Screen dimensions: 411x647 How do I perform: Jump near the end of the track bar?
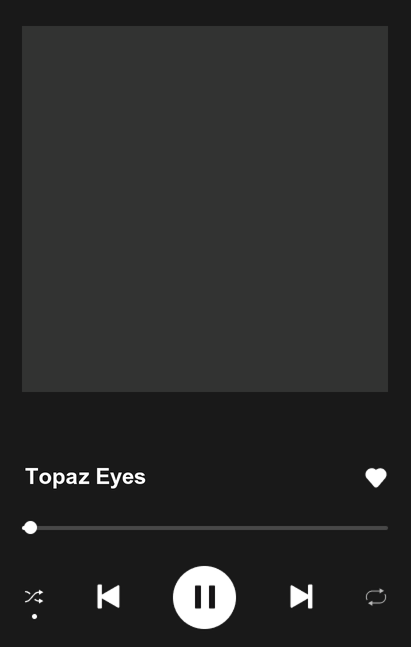(378, 528)
